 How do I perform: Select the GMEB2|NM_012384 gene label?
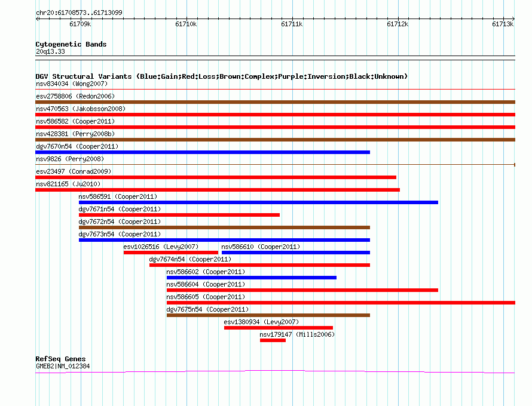pos(63,366)
